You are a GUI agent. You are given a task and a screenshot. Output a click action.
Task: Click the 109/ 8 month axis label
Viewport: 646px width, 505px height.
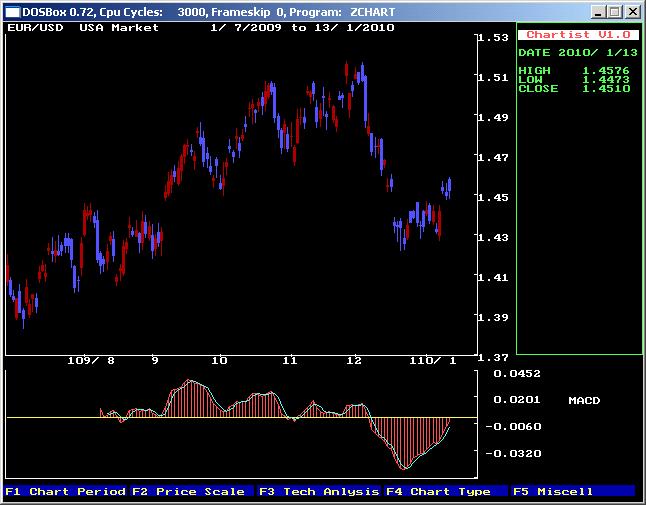tap(91, 361)
